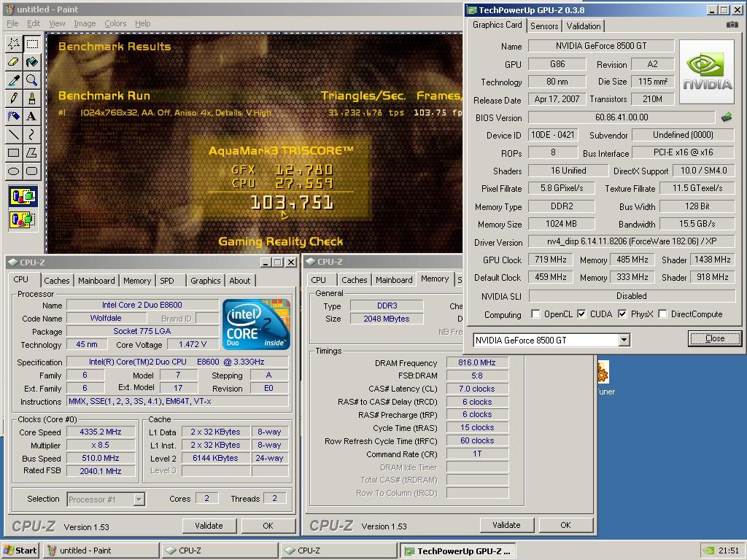Click Validate in the right CPU-Z window

point(506,525)
